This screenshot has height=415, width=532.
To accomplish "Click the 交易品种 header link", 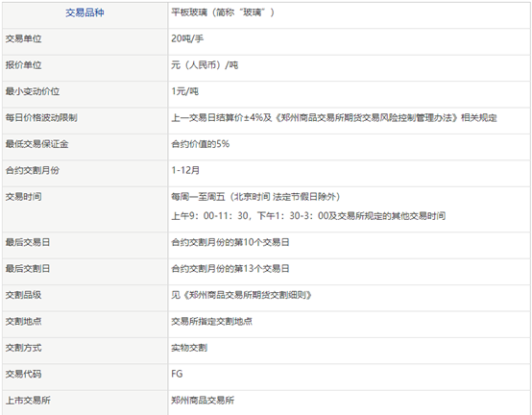I will pyautogui.click(x=85, y=12).
